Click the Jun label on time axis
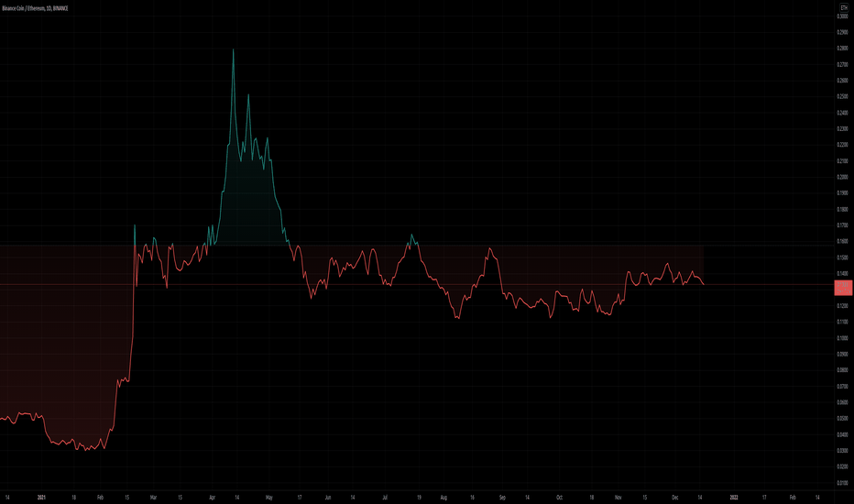Viewport: 854px width, 504px height. [x=328, y=498]
